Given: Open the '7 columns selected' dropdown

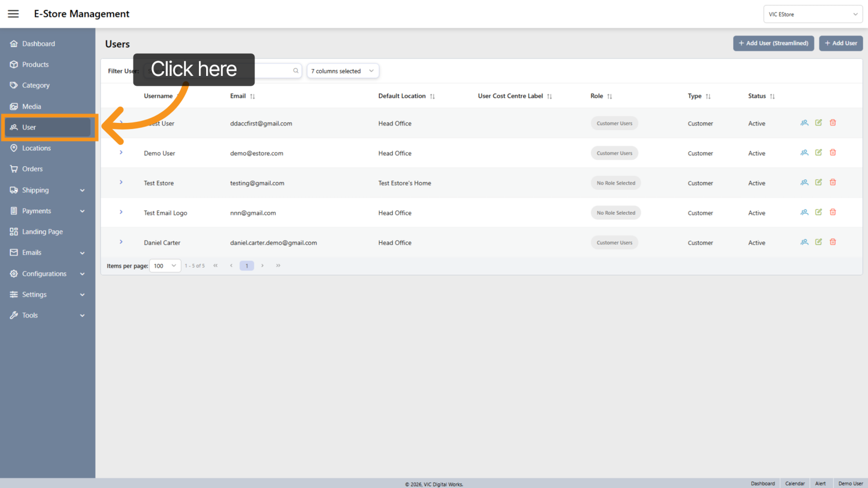Looking at the screenshot, I should tap(343, 71).
